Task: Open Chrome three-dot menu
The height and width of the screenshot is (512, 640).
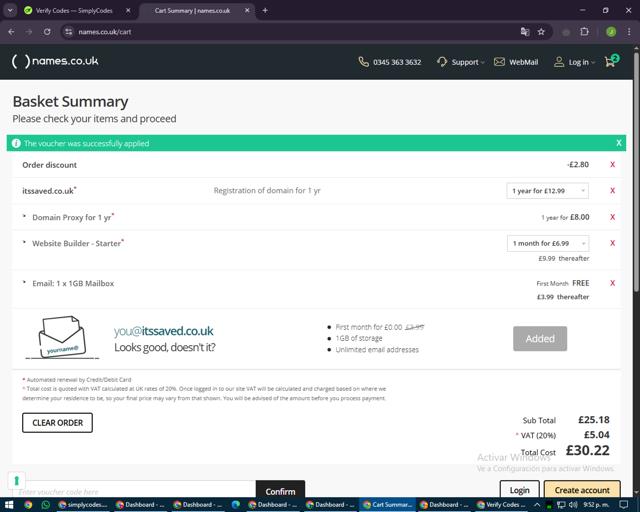Action: (x=629, y=31)
